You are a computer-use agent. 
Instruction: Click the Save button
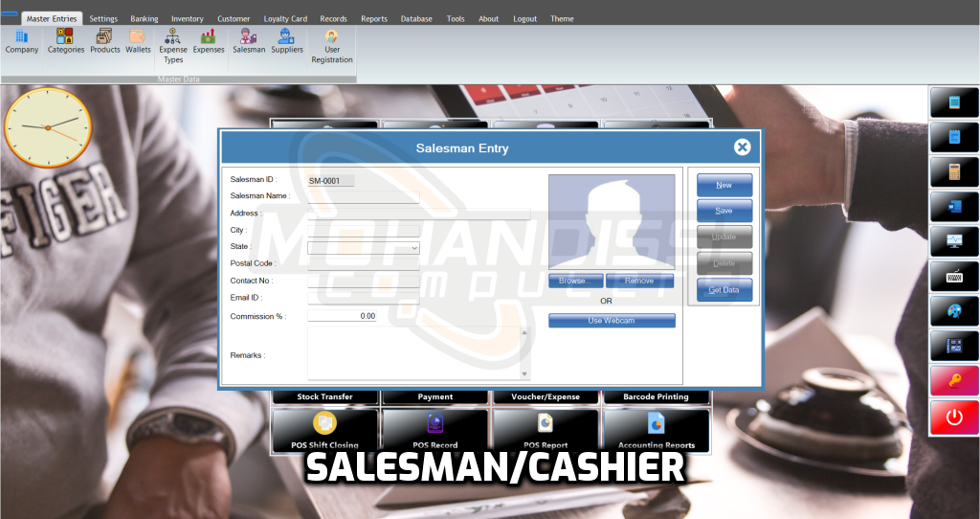(724, 211)
